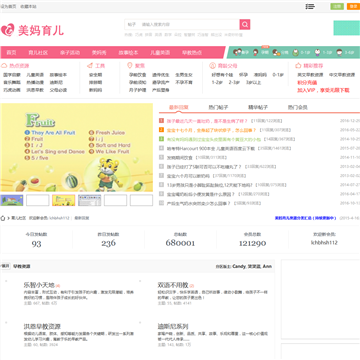This screenshot has height=360, width=360.
Task: Switch to the 热门会员 tab
Action: [x=298, y=107]
